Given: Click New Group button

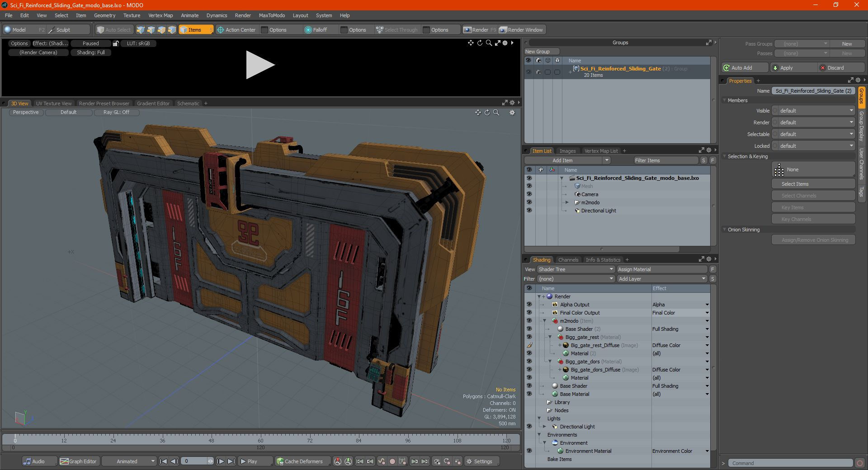Looking at the screenshot, I should (x=542, y=52).
